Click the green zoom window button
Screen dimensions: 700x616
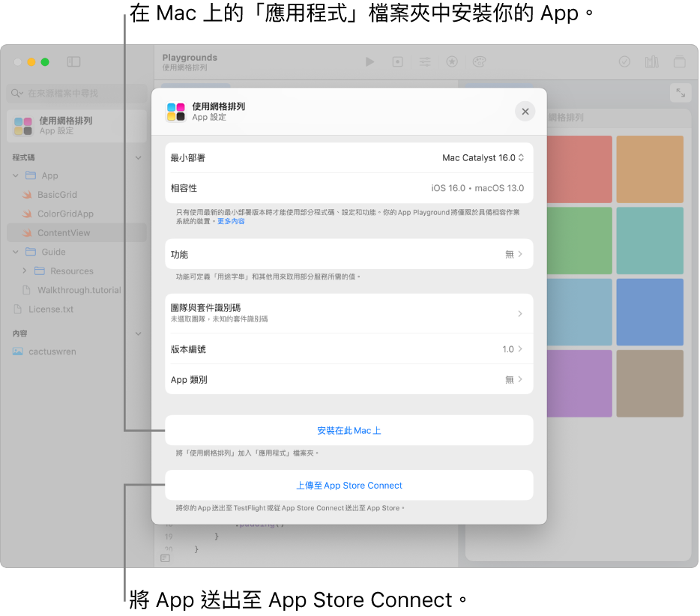coord(45,62)
